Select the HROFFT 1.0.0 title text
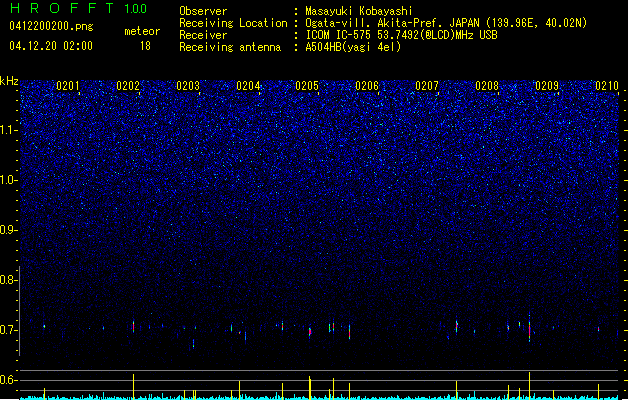 point(79,8)
